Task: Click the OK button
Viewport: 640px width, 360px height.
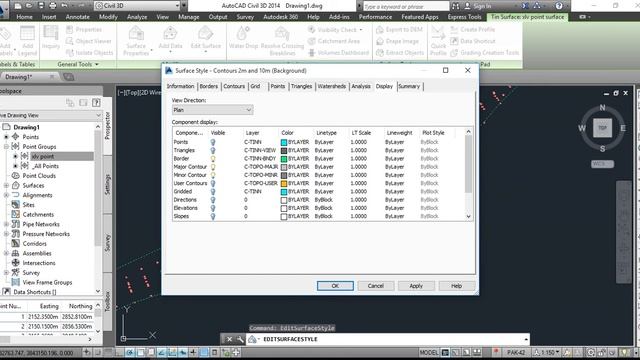Action: (x=335, y=286)
